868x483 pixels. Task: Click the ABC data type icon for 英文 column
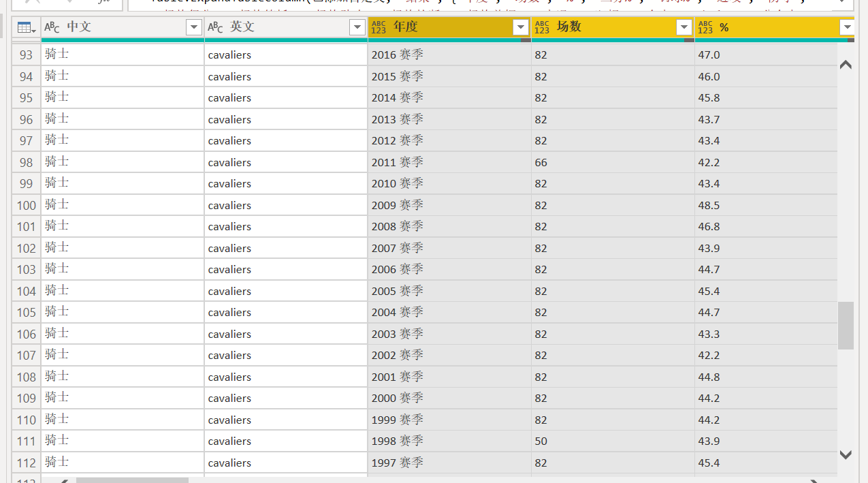click(x=215, y=27)
